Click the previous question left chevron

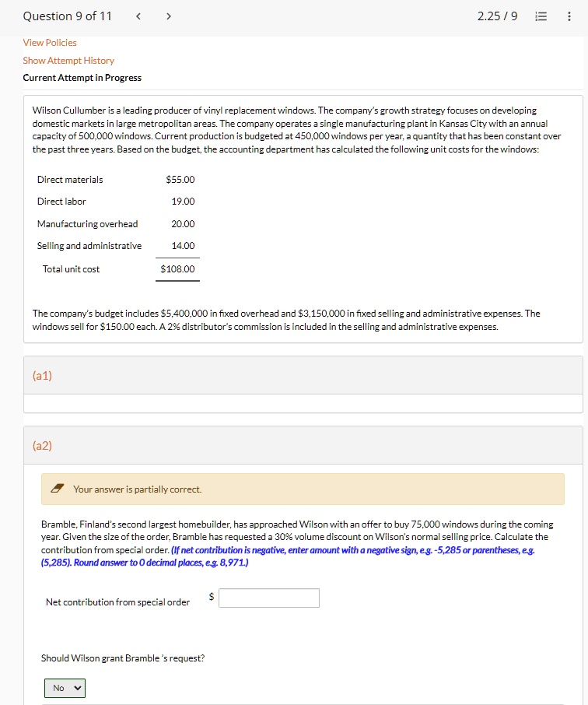point(138,16)
